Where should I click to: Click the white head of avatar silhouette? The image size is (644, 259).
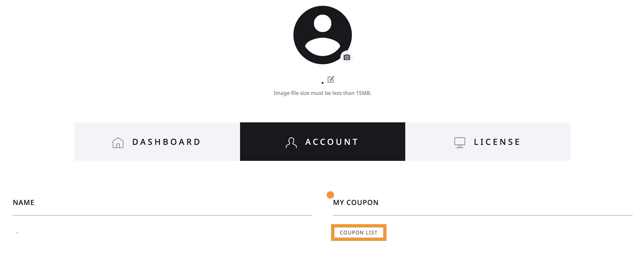[x=322, y=23]
